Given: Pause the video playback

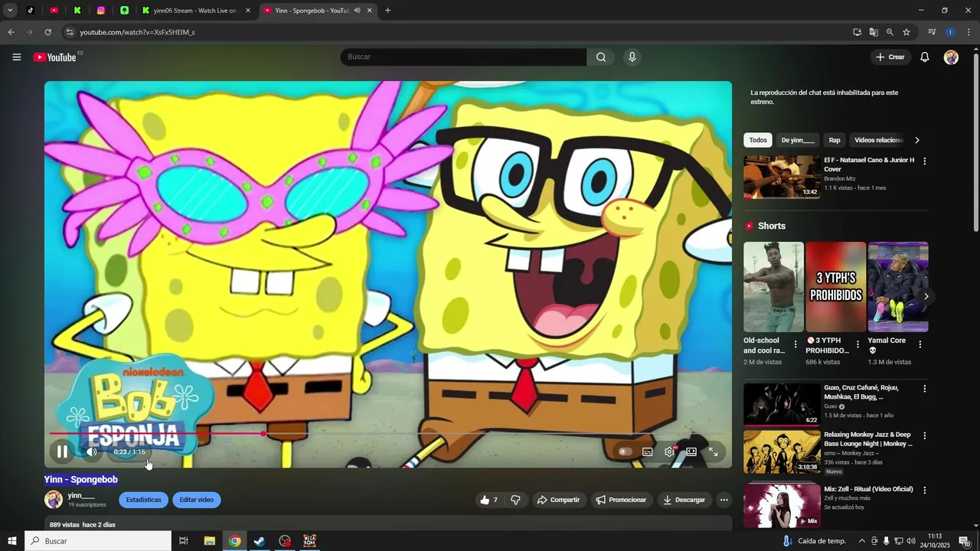Looking at the screenshot, I should (x=62, y=452).
